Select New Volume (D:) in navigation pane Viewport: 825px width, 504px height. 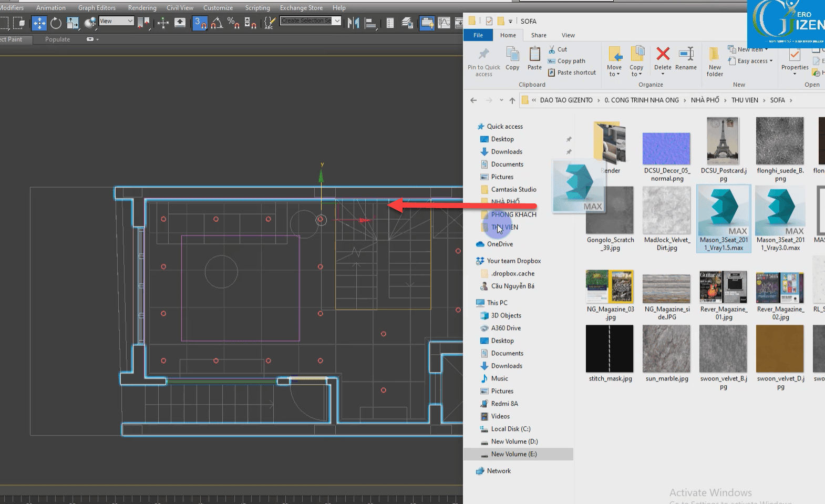514,441
